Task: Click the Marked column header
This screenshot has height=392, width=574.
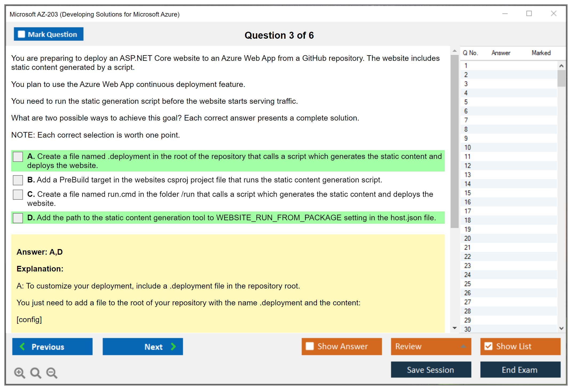Action: click(x=541, y=53)
